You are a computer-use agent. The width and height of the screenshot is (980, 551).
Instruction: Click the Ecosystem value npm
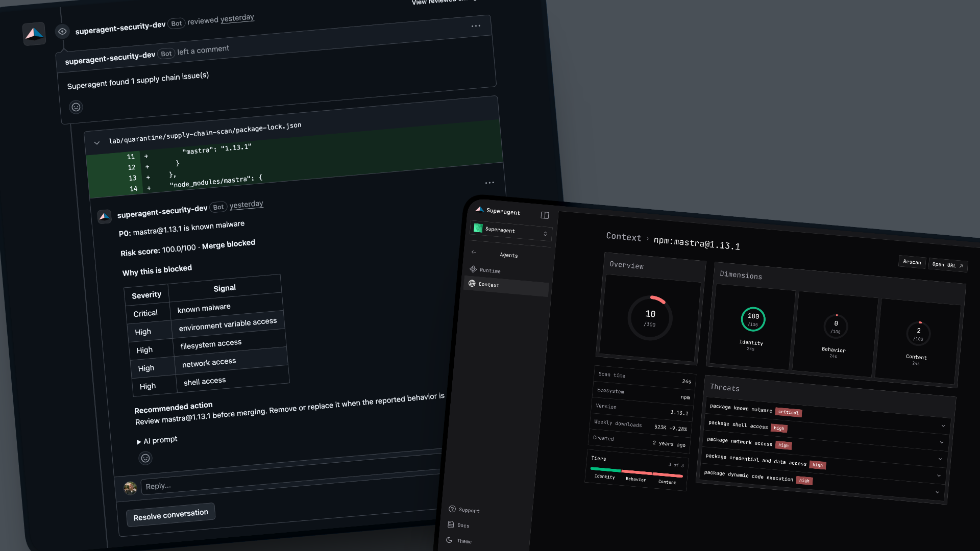(x=685, y=397)
